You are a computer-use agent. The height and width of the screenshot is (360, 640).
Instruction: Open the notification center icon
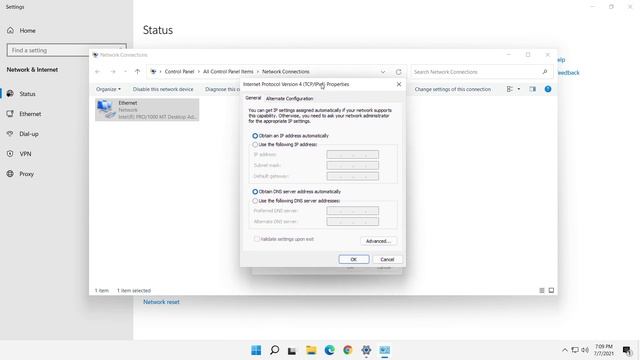pos(627,350)
